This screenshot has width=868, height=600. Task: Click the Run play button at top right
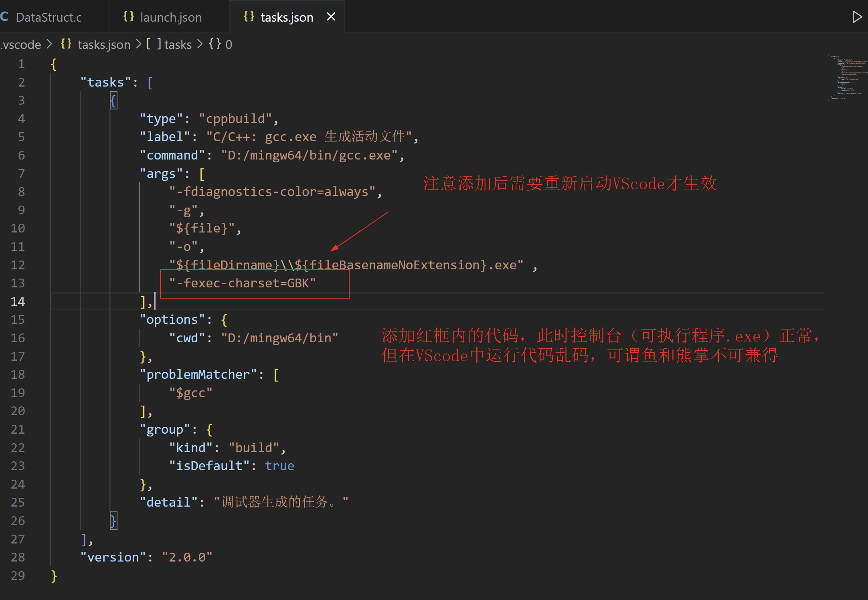[856, 17]
